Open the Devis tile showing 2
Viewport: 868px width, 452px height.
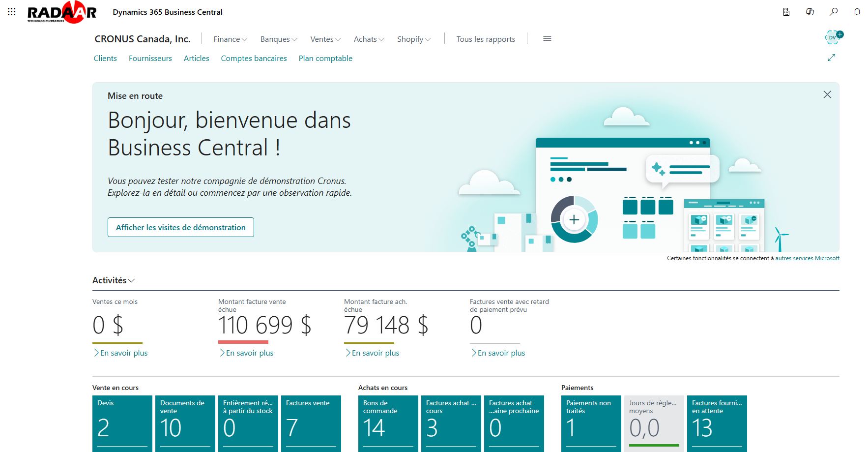point(122,423)
